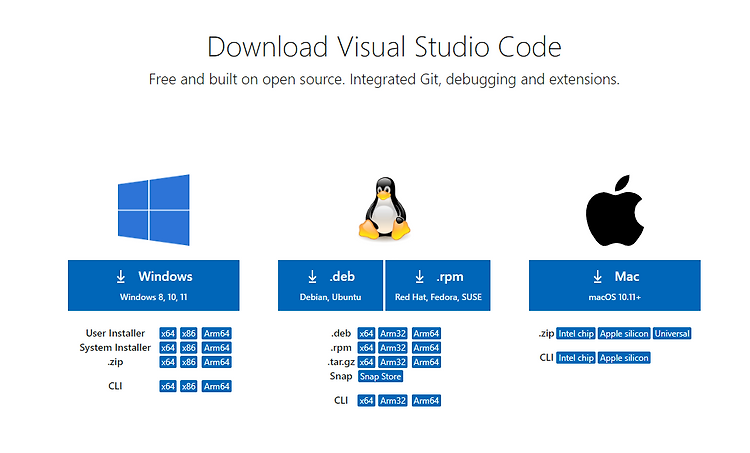
Task: Select Windows System Installer x64
Action: 168,348
